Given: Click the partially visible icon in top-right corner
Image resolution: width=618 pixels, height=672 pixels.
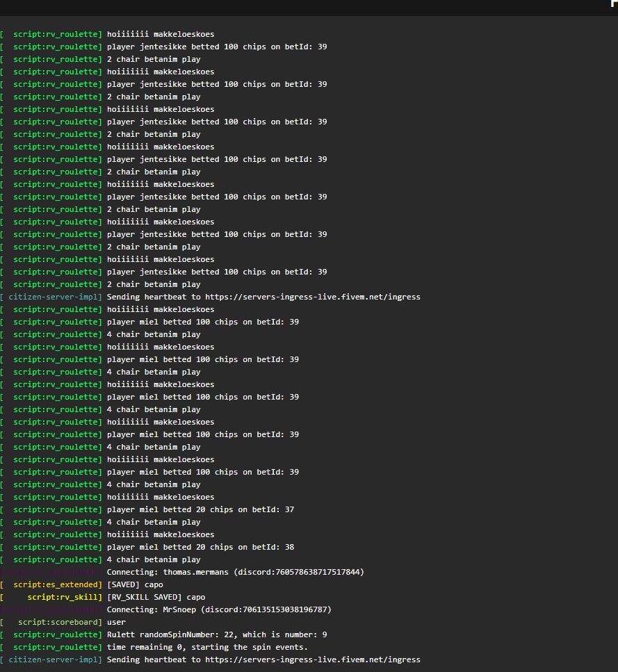Looking at the screenshot, I should [x=614, y=3].
